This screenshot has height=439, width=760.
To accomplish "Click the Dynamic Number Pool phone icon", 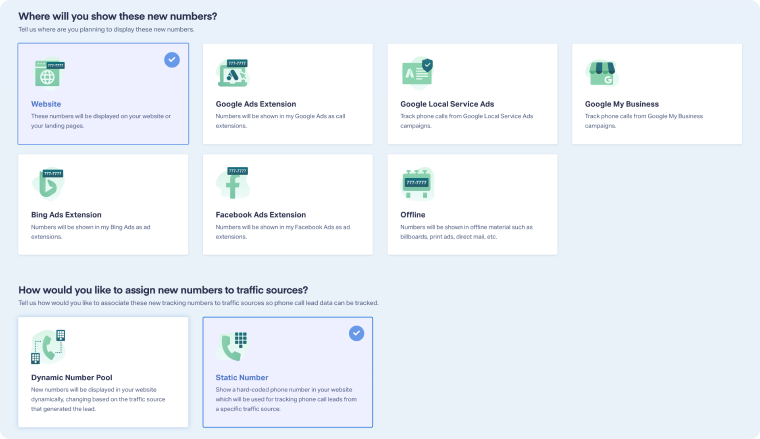I will pyautogui.click(x=48, y=346).
